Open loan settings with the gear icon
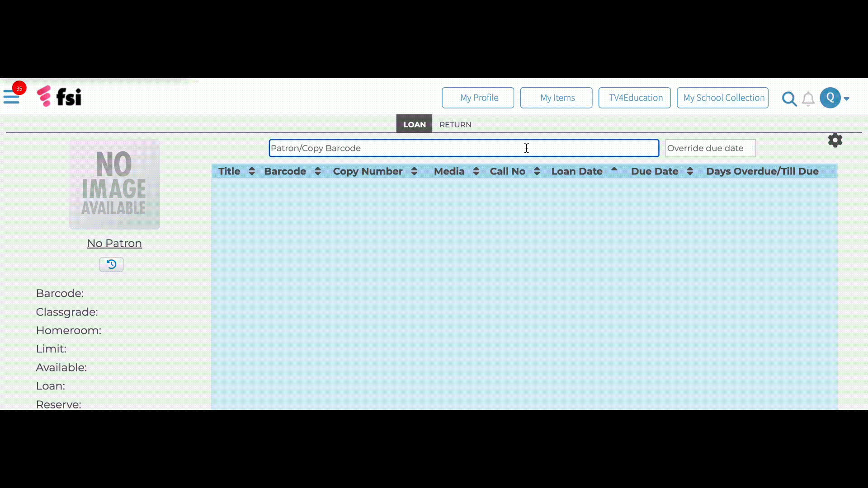The width and height of the screenshot is (868, 488). pyautogui.click(x=835, y=140)
